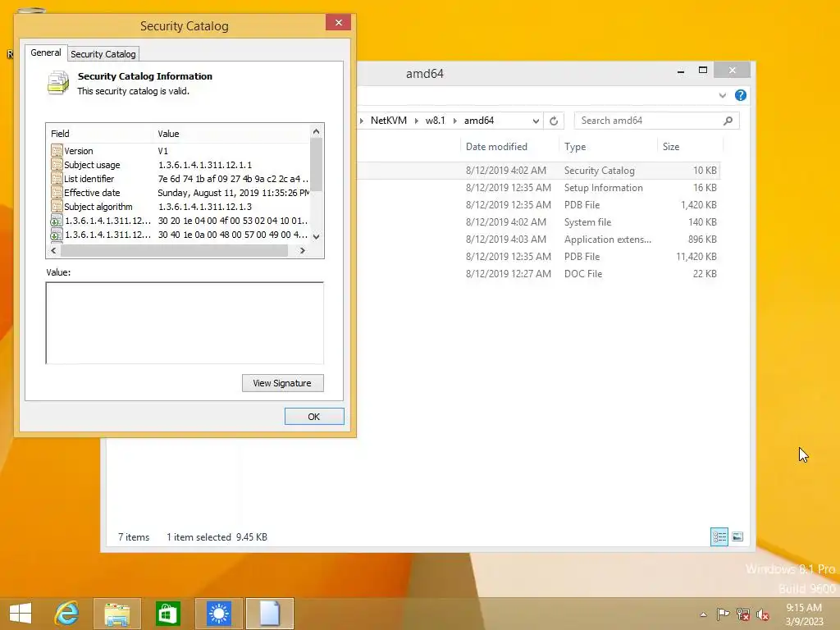Maximize the amd64 Explorer window

coord(703,71)
